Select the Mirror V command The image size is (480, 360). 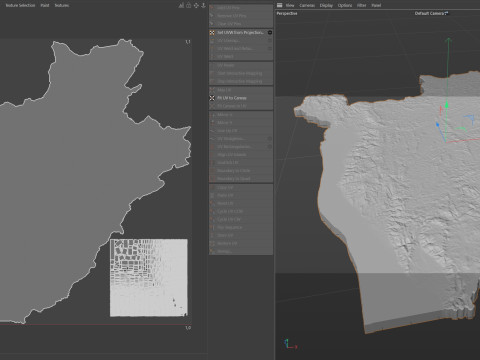pos(241,123)
